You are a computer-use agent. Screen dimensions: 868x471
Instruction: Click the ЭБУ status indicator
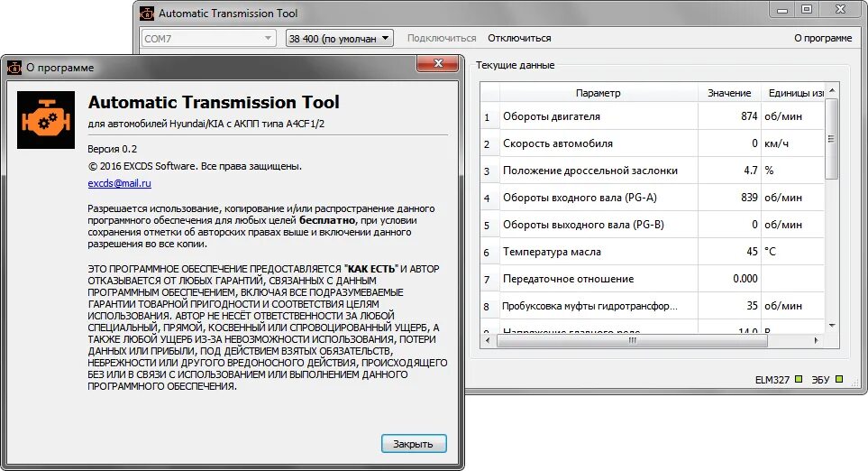839,379
